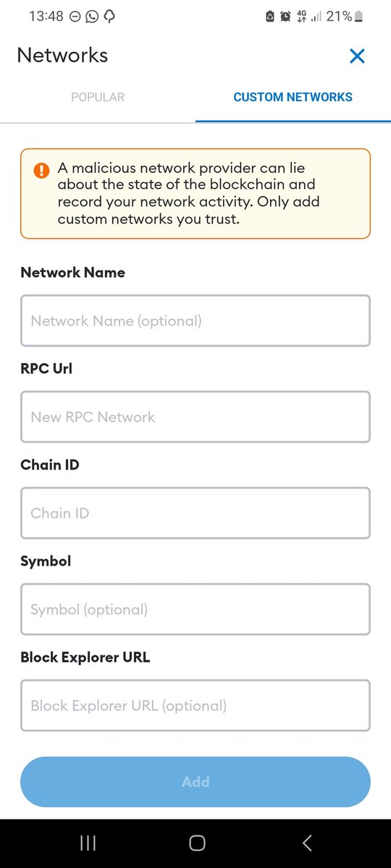The image size is (391, 868).
Task: Select the Block Explorer URL field
Action: [195, 705]
